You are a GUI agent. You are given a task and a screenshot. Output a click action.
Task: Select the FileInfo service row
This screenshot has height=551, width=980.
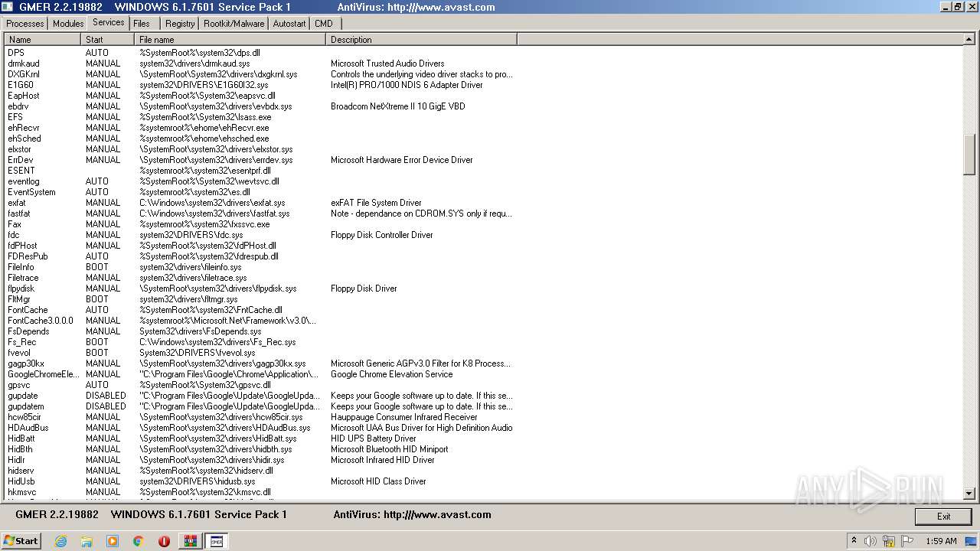click(x=260, y=267)
